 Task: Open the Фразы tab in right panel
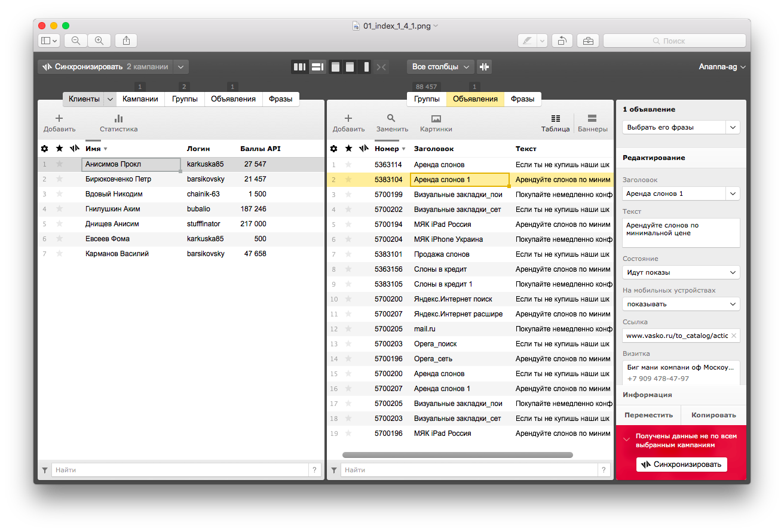(522, 99)
